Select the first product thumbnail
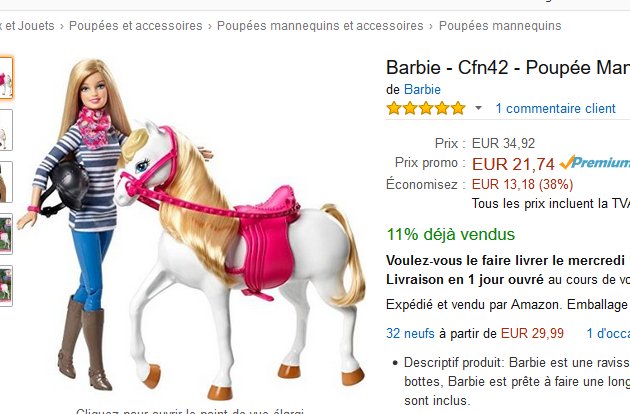 [x=6, y=78]
